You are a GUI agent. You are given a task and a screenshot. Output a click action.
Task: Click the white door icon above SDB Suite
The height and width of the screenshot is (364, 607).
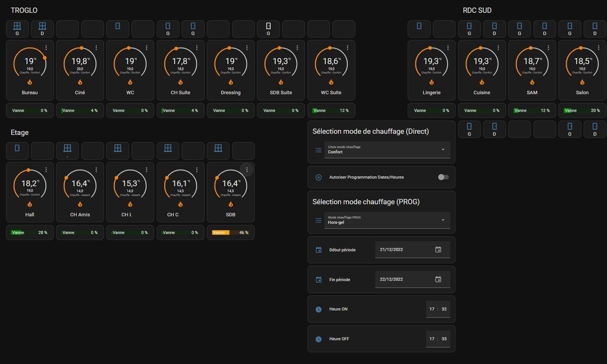click(269, 26)
